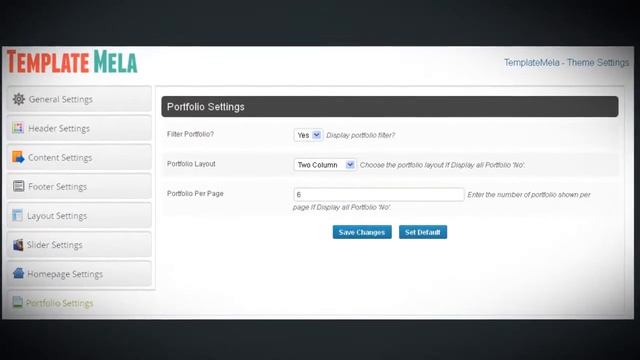This screenshot has width=640, height=360.
Task: Click the Portfolio Per Page label
Action: pos(195,193)
